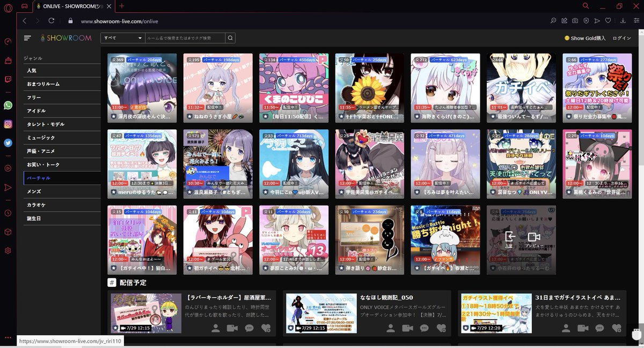Open Twitter in the Opera sidebar

8,143
